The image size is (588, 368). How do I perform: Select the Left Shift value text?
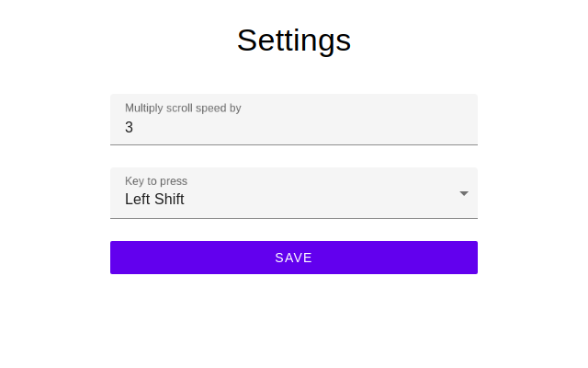coord(154,199)
